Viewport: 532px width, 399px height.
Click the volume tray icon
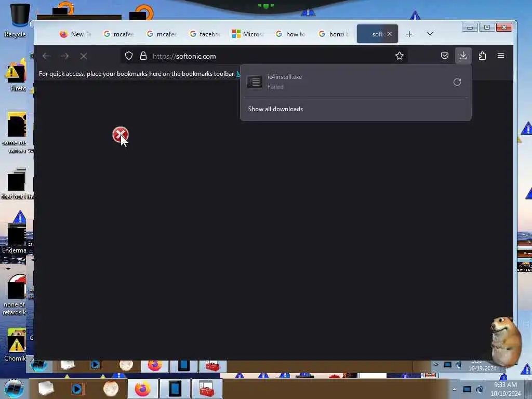click(x=480, y=389)
